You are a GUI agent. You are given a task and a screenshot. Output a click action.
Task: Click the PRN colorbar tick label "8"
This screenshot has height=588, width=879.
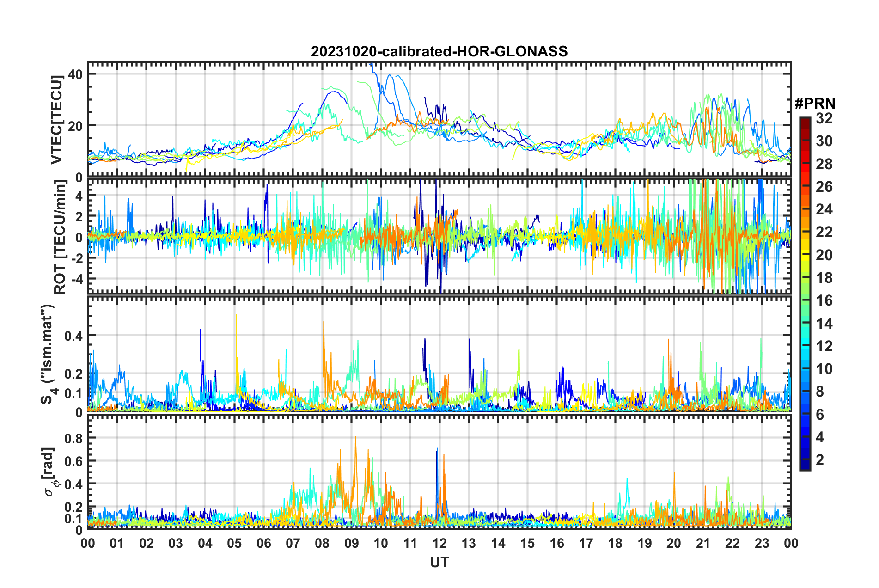click(x=820, y=392)
